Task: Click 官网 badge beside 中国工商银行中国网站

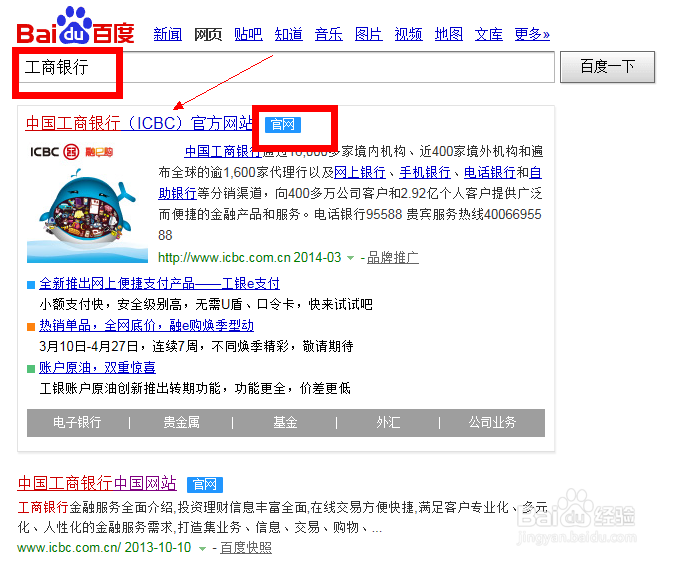Action: 205,484
